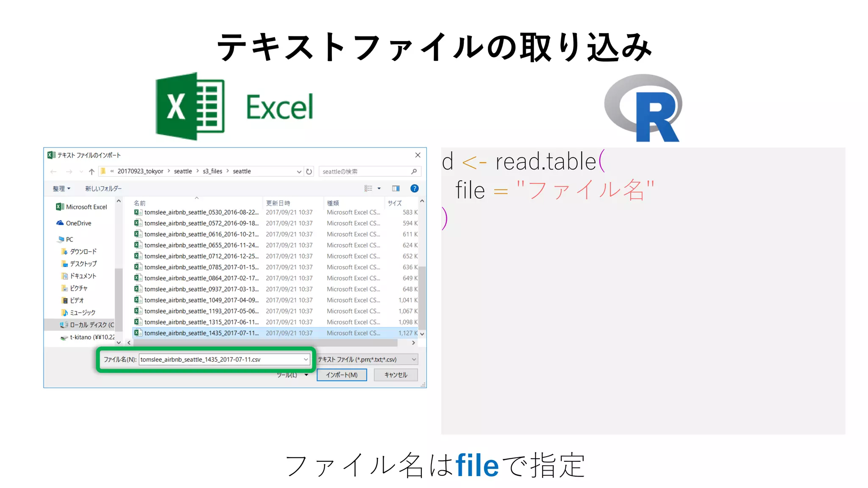
Task: Sort by サイズ column header
Action: point(395,203)
